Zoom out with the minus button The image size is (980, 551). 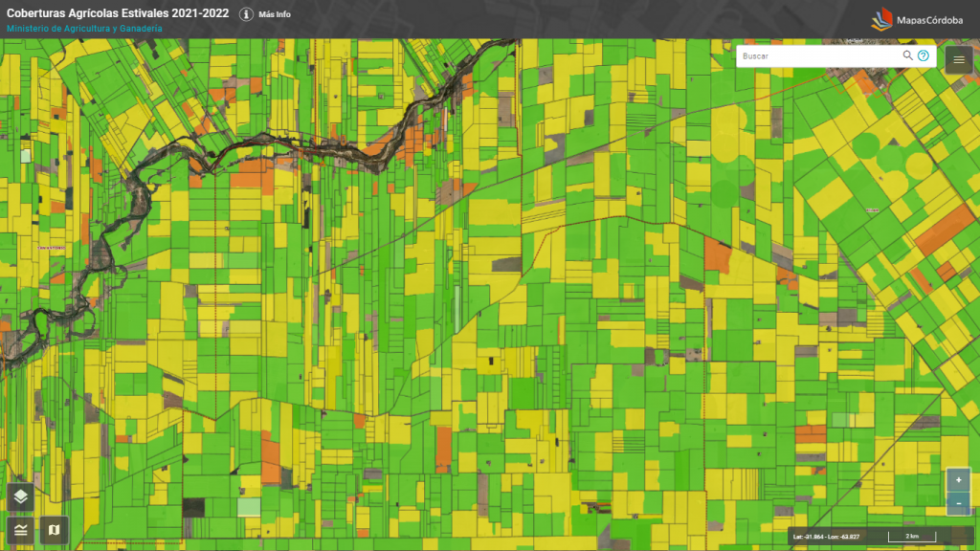coord(958,503)
